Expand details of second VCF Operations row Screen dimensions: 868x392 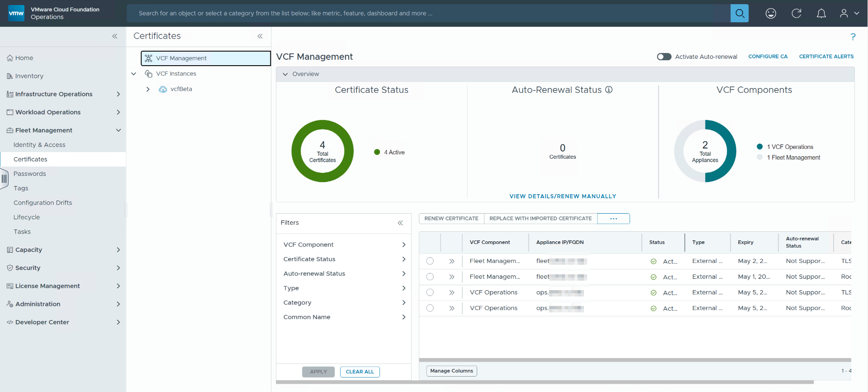[451, 308]
